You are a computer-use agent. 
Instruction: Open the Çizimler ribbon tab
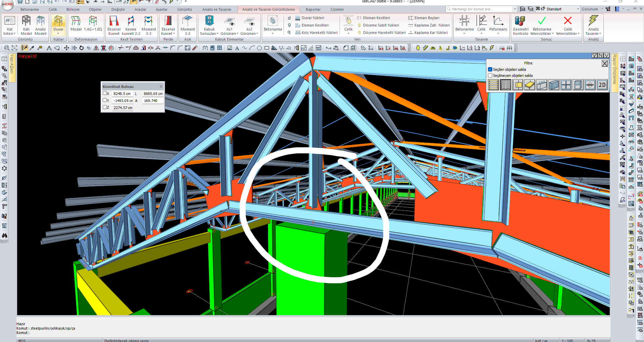coord(337,9)
